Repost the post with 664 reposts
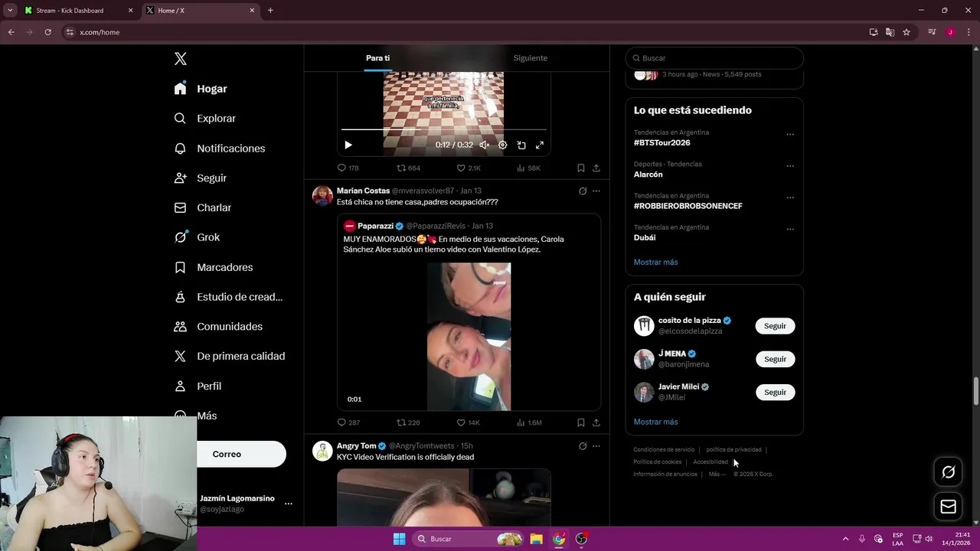Image resolution: width=980 pixels, height=551 pixels. pyautogui.click(x=408, y=168)
